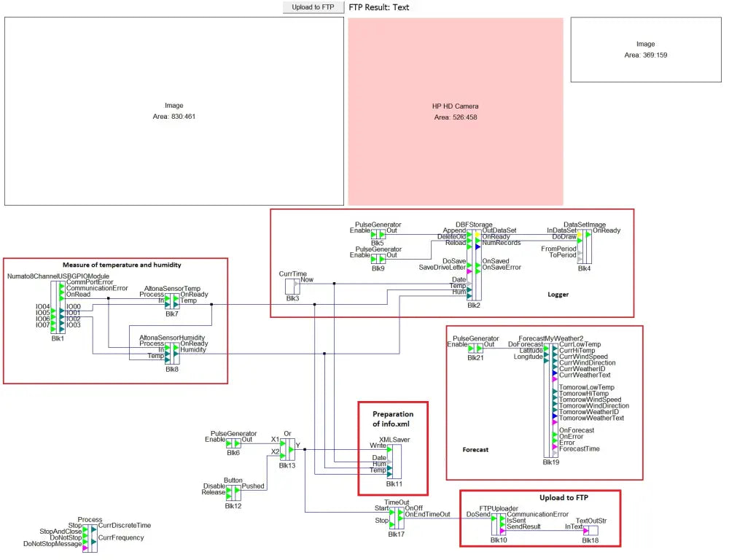Click the XMLSaver block Blk11

click(394, 462)
